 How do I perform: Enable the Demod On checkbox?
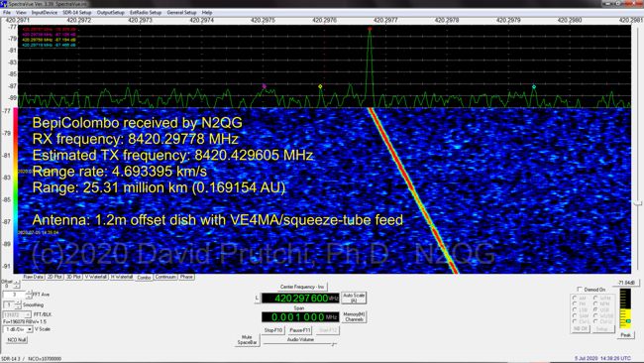[x=580, y=290]
